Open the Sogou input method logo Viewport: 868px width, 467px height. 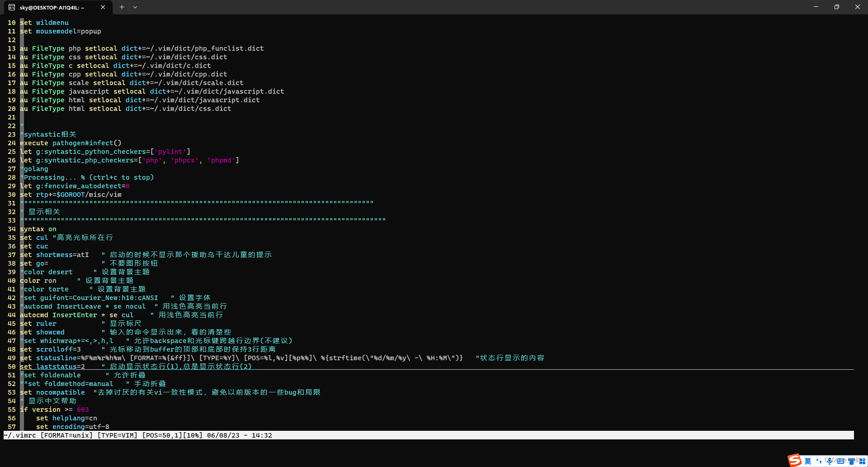coord(795,460)
